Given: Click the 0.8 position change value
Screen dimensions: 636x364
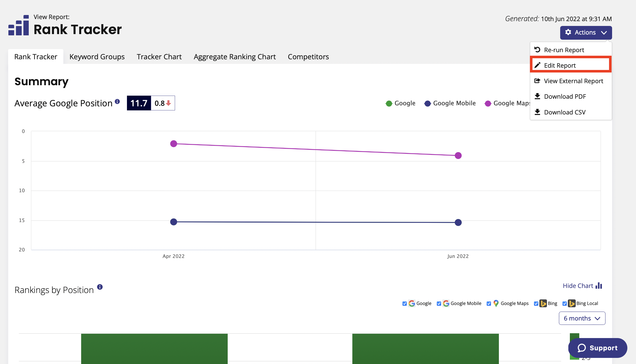Looking at the screenshot, I should [160, 103].
